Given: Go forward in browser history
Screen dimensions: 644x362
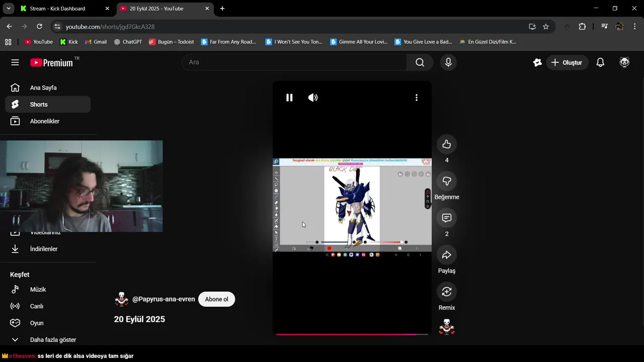Looking at the screenshot, I should (x=24, y=27).
